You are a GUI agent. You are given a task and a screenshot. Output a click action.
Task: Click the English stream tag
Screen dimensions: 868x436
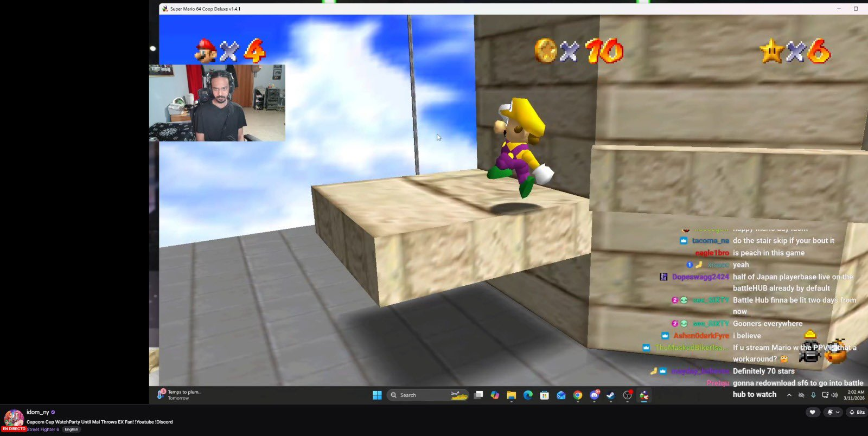pyautogui.click(x=71, y=429)
